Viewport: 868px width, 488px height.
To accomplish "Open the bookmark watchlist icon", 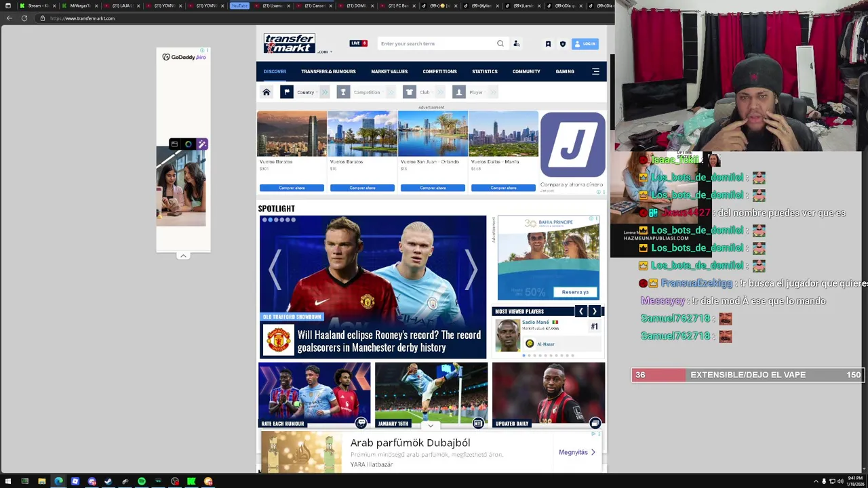I will pyautogui.click(x=548, y=44).
